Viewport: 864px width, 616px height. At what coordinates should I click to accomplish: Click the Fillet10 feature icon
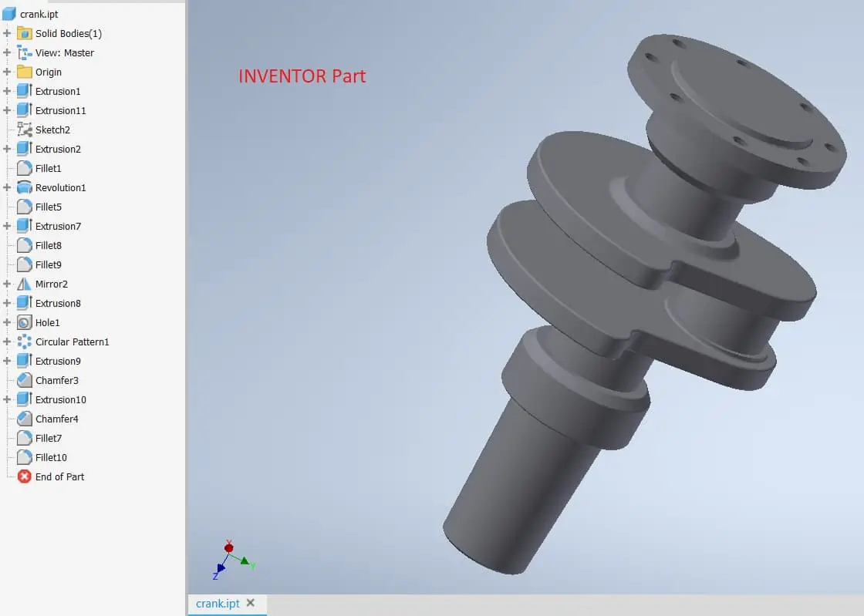tap(25, 457)
